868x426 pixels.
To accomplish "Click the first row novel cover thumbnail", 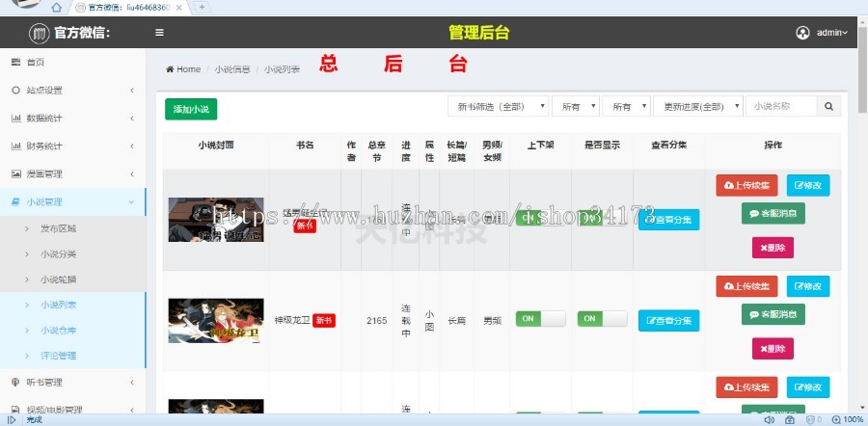I will coord(216,220).
